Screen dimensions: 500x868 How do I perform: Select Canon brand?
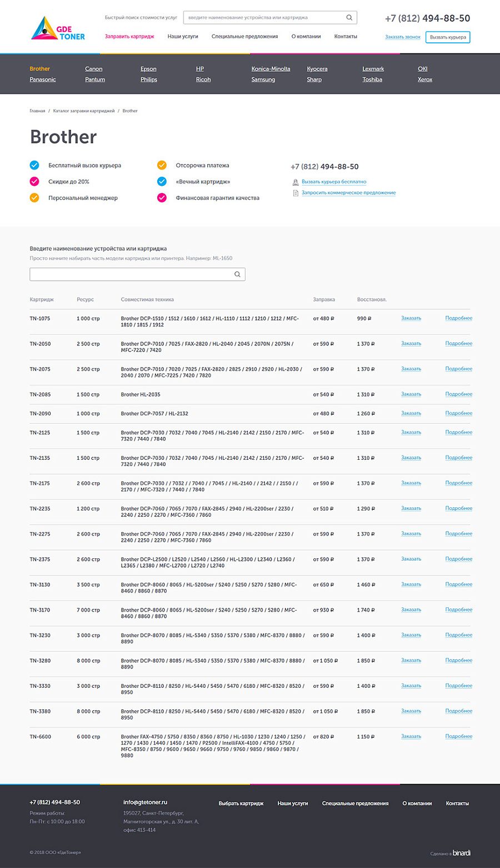point(93,69)
